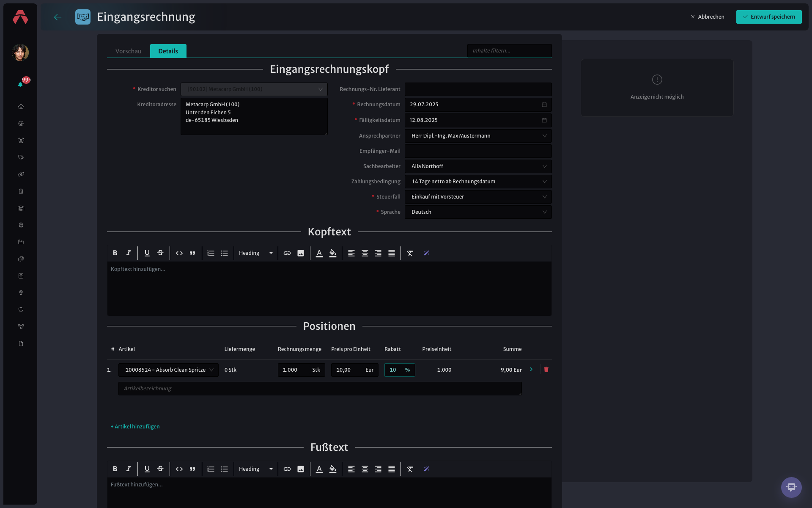812x508 pixels.
Task: Toggle italic in the Fußtext toolbar
Action: [129, 469]
